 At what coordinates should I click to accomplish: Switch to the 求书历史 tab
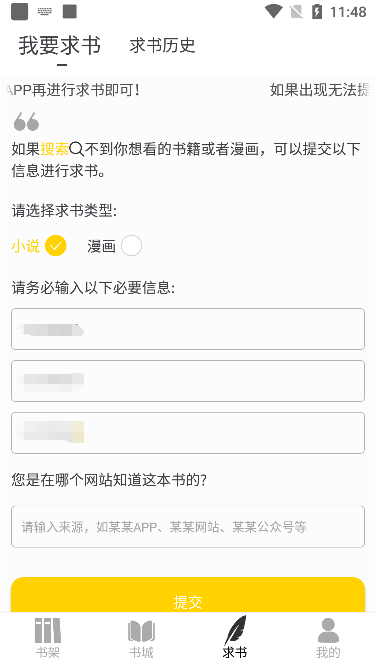(x=163, y=45)
